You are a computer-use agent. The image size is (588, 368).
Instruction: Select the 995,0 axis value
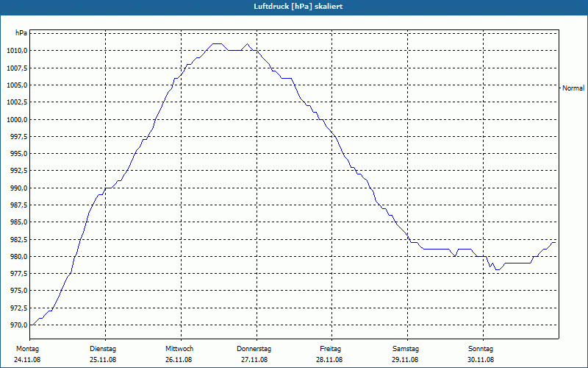tap(18, 154)
